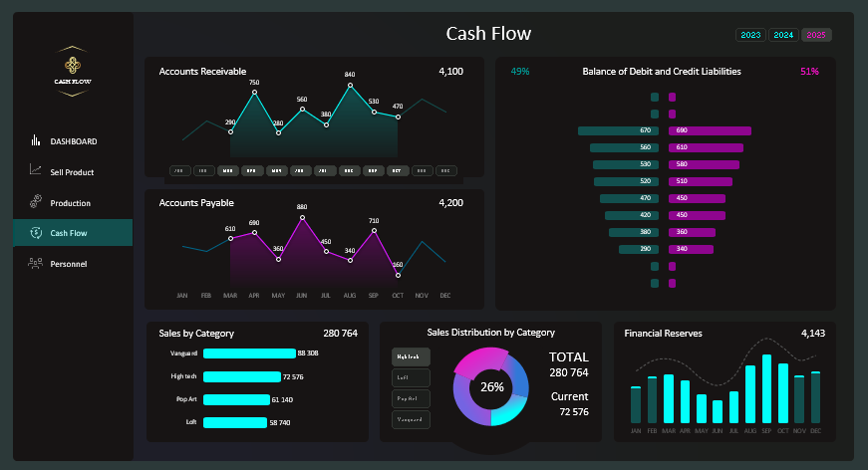This screenshot has width=868, height=470.
Task: Select Vanguard category slicer button
Action: 411,419
